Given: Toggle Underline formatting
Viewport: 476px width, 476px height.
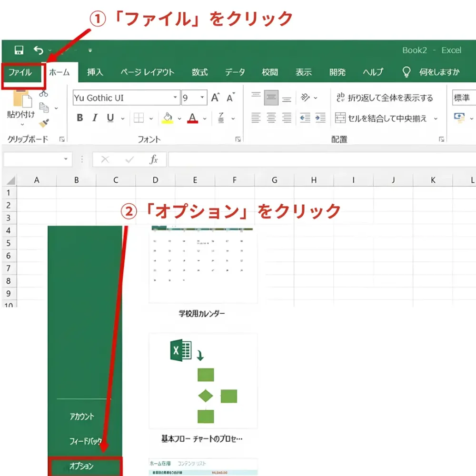Looking at the screenshot, I should 110,118.
